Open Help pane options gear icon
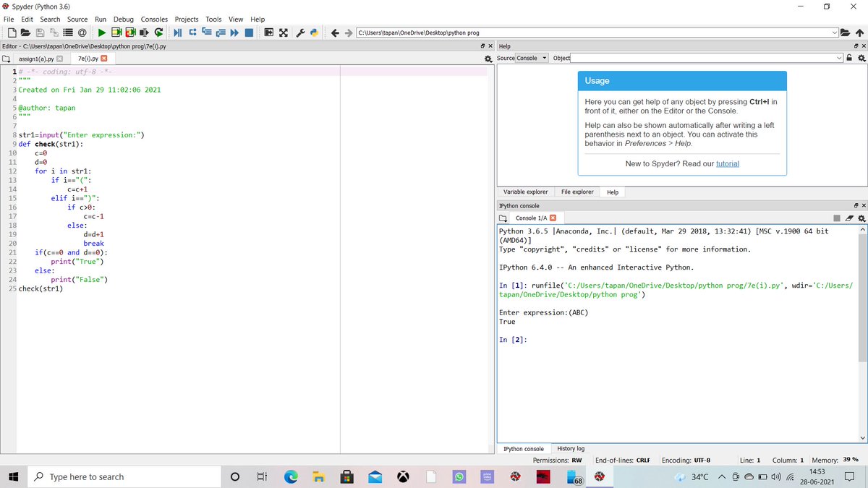Viewport: 868px width, 488px height. tap(861, 58)
